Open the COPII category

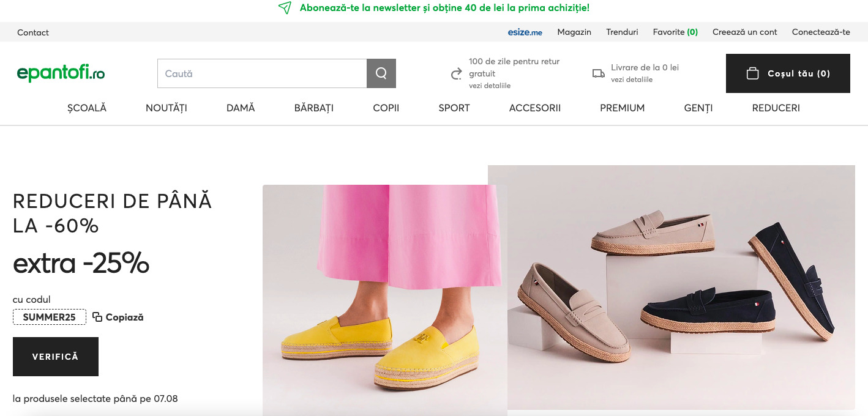click(x=386, y=108)
